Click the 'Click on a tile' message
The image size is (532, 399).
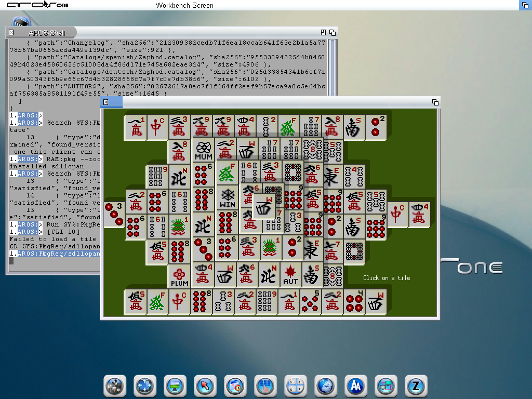click(387, 278)
